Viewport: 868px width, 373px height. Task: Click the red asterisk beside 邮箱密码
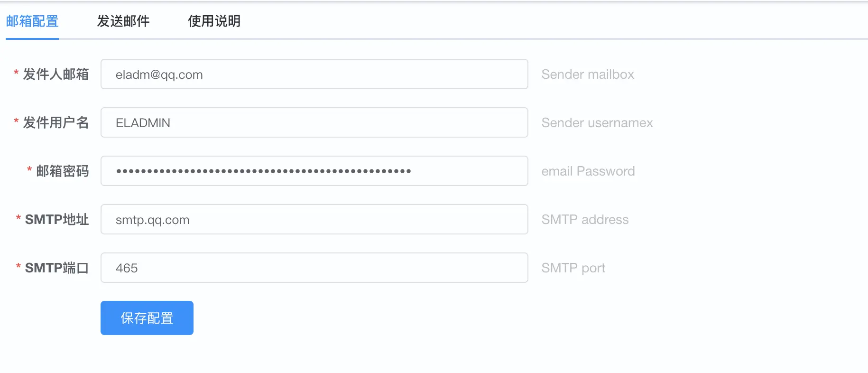tap(29, 169)
